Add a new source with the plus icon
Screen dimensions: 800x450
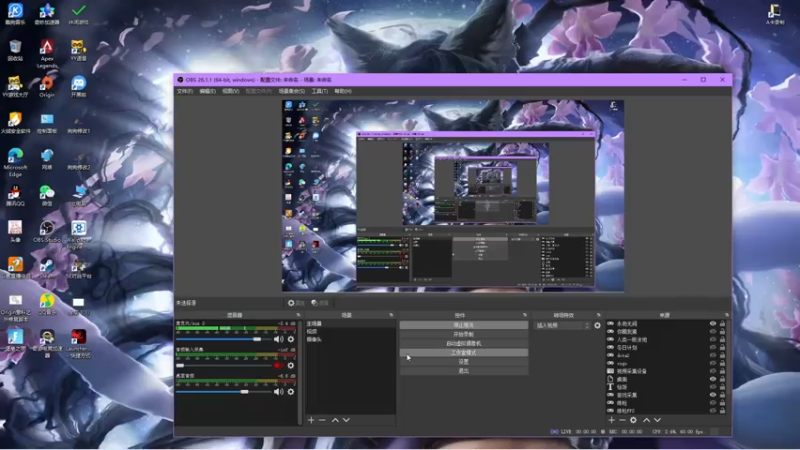(611, 420)
